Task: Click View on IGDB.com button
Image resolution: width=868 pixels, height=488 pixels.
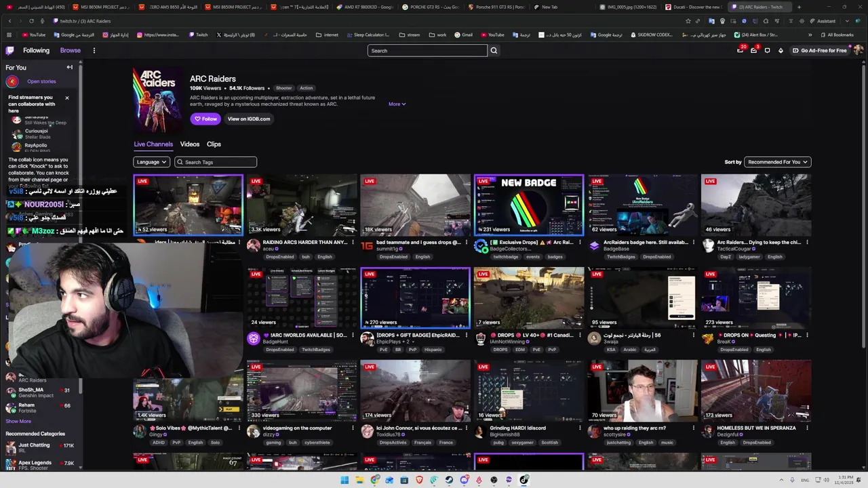Action: pyautogui.click(x=249, y=119)
